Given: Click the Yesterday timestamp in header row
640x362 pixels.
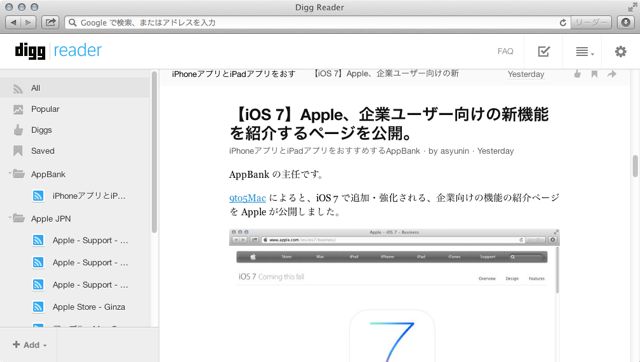Looking at the screenshot, I should click(x=526, y=74).
